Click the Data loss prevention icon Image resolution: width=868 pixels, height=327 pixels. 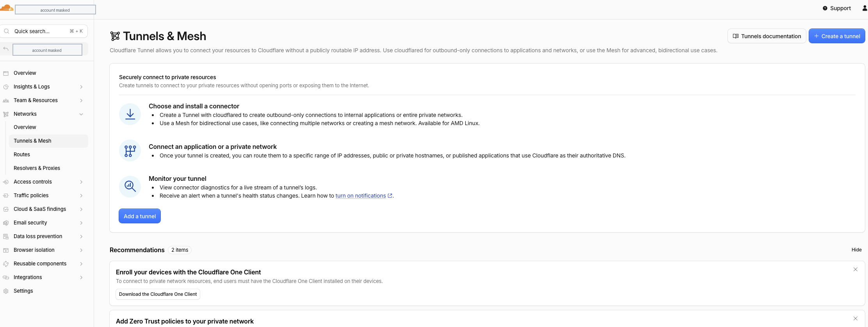6,237
